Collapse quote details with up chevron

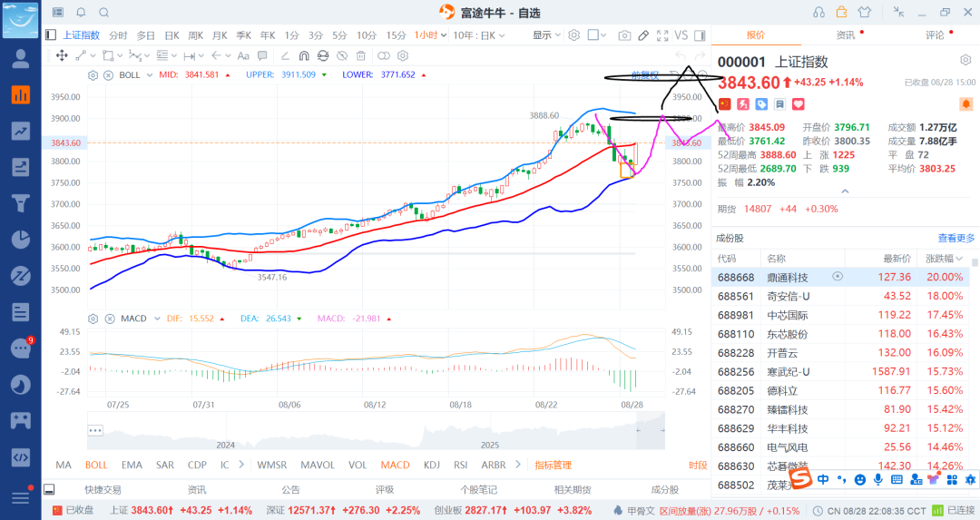(845, 191)
